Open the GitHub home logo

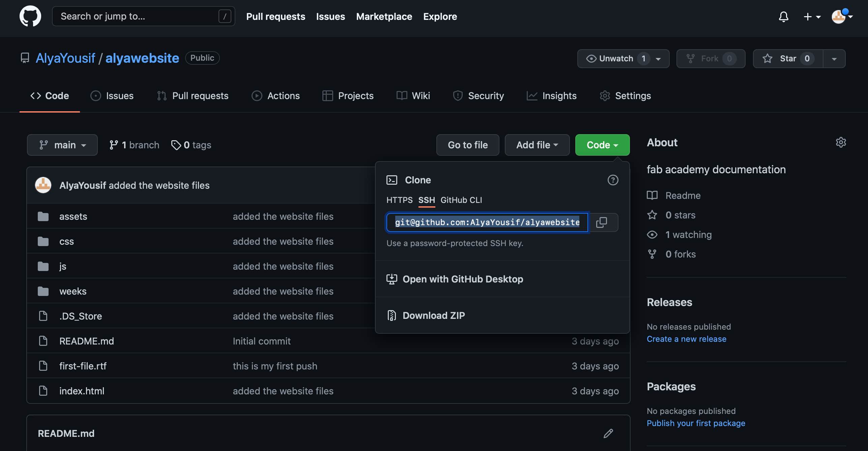point(30,16)
